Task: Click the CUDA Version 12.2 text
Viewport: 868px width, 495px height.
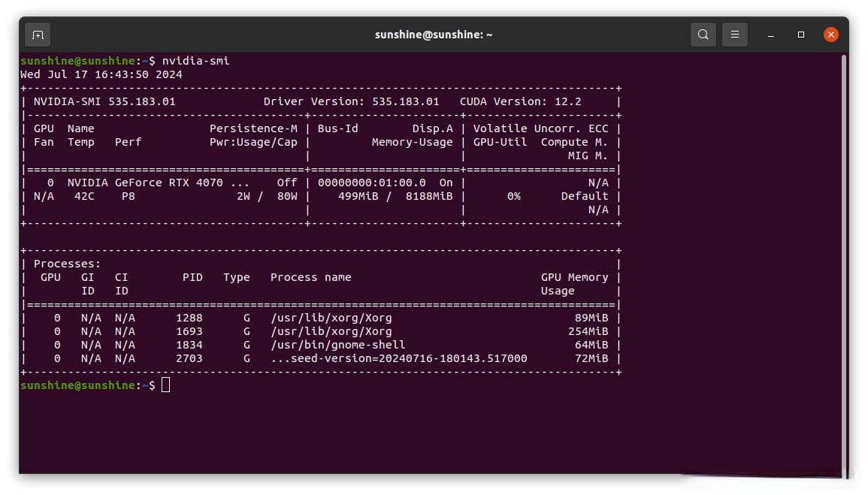Action: coord(520,101)
